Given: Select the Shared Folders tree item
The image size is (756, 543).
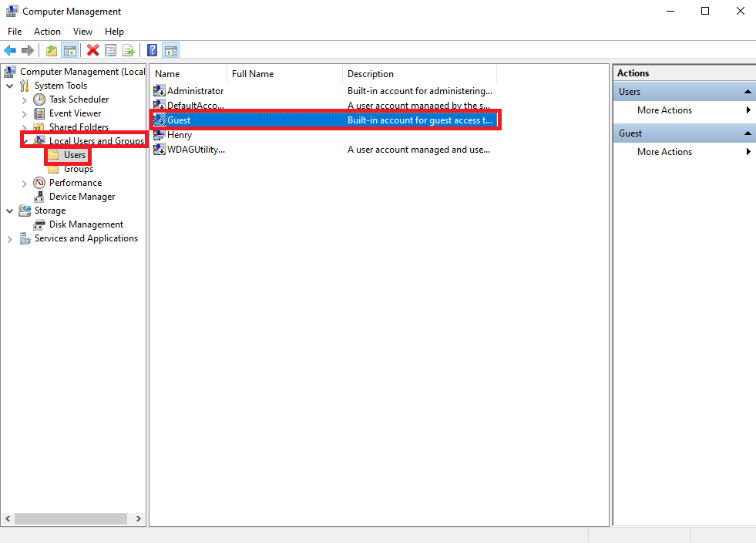Looking at the screenshot, I should point(79,127).
